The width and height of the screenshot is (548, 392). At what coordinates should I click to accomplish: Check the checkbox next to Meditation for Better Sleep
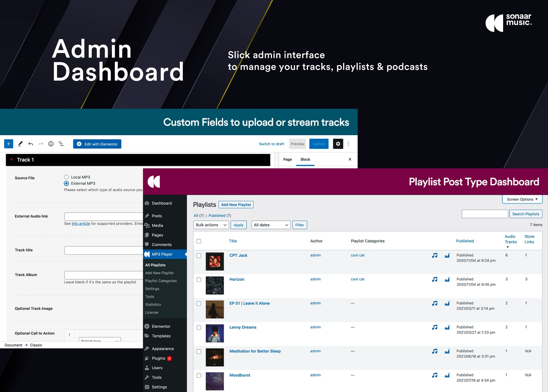click(199, 351)
